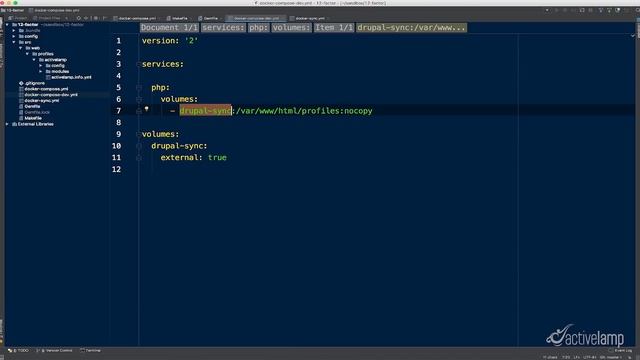Screen dimensions: 640x360
Task: Click the scroll-from-source target icon
Action: 79,18
